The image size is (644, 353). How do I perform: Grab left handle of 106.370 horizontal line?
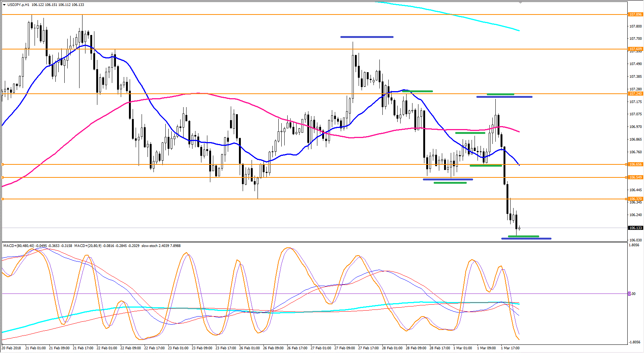tap(3, 199)
